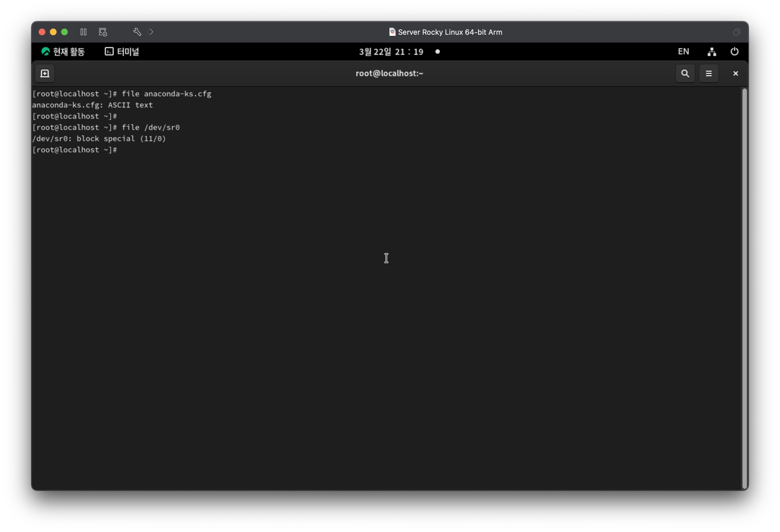
Task: Switch the EN input source indicator
Action: (683, 52)
